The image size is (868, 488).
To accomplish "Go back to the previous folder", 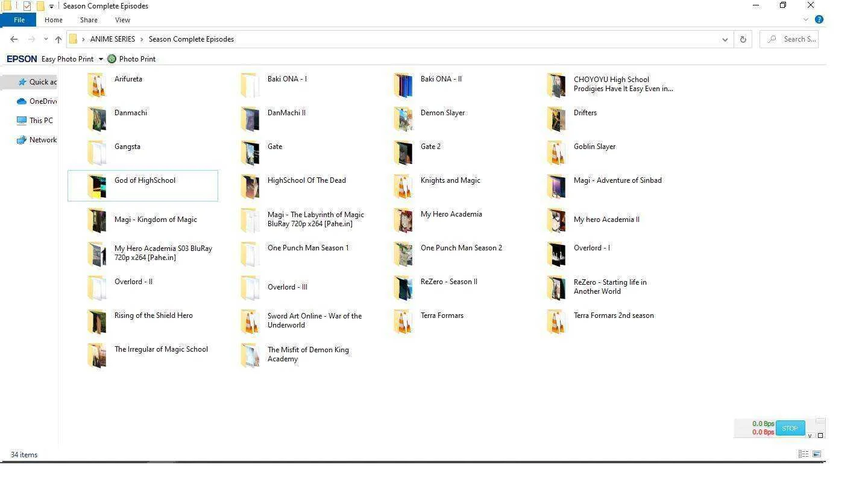I will pos(14,39).
